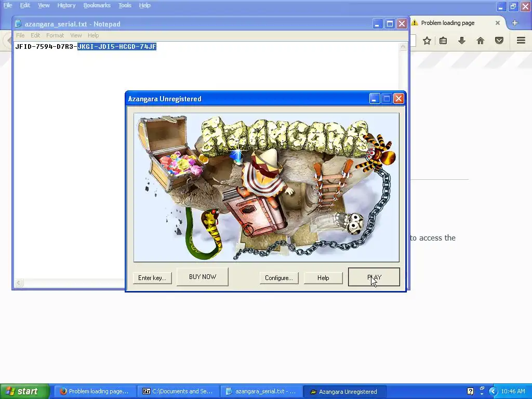Open Firefox hamburger menu
Screen dimensions: 532x399
click(x=521, y=41)
